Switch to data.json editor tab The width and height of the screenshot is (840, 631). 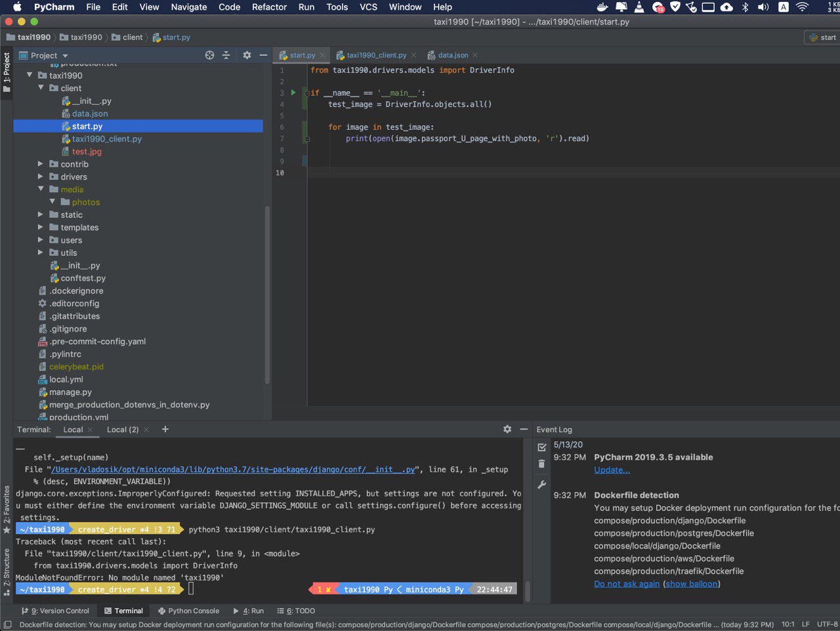click(453, 55)
